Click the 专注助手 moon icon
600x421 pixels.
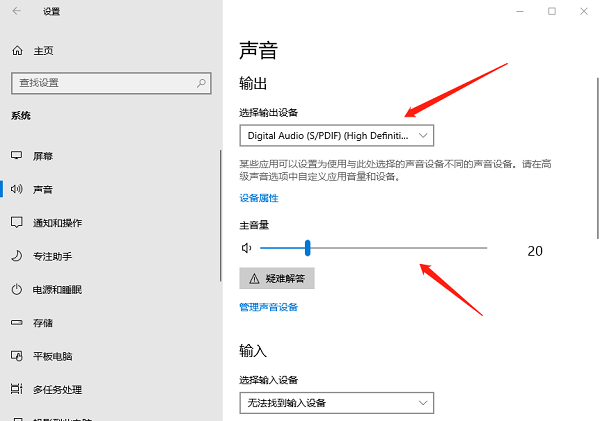pyautogui.click(x=16, y=256)
